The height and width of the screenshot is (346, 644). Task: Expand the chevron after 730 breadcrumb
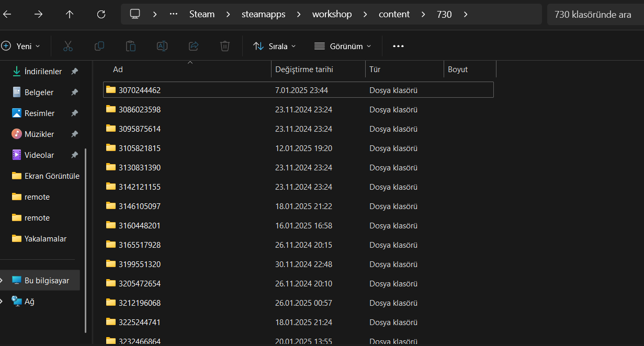466,14
